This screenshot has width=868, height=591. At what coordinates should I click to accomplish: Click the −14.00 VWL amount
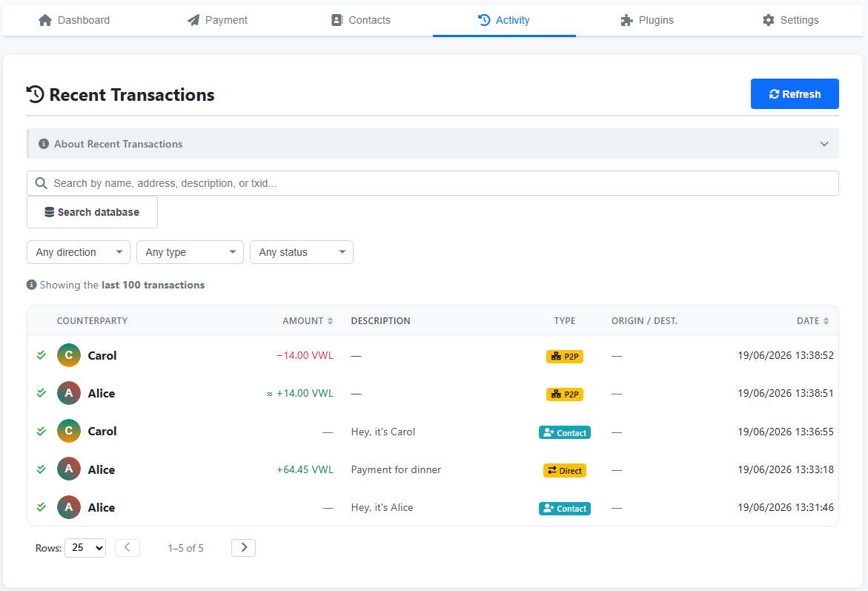(x=305, y=356)
